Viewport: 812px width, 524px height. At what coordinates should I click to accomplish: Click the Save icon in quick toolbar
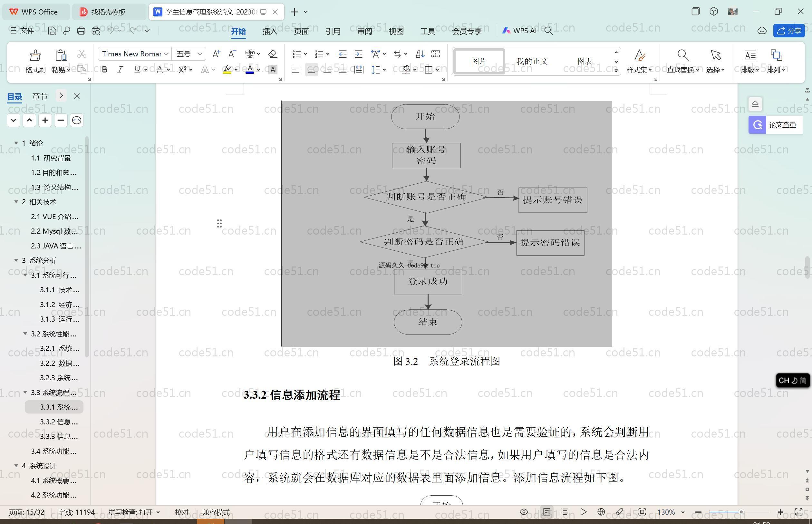(x=52, y=31)
